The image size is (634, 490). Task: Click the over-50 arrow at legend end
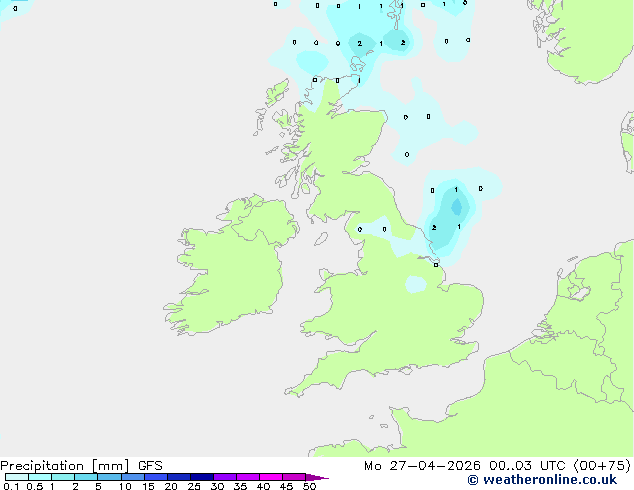[317, 477]
